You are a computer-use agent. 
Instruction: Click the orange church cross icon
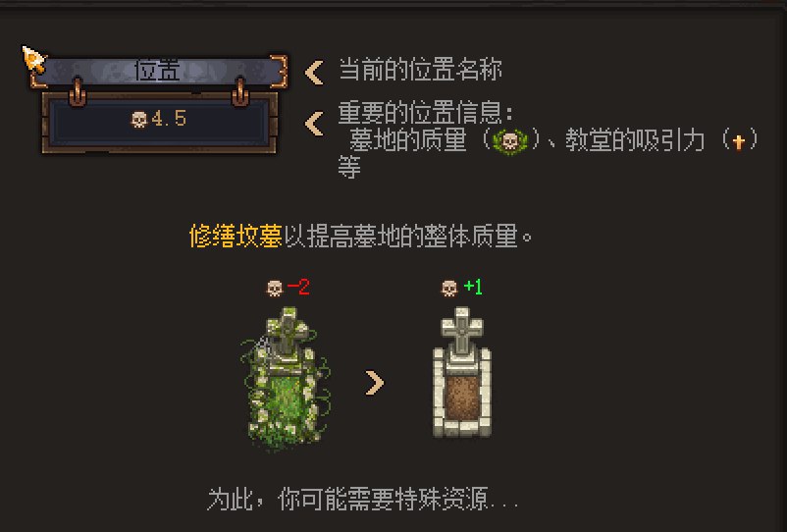coord(738,142)
